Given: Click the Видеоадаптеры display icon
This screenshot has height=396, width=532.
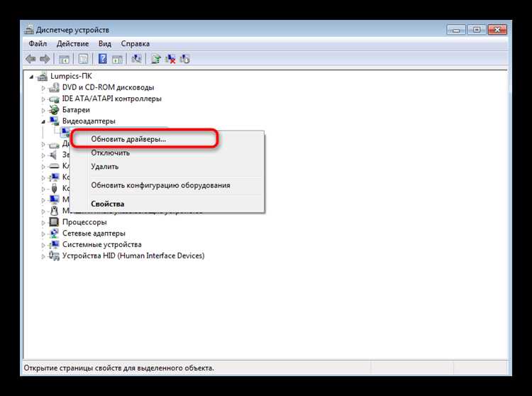Looking at the screenshot, I should 54,121.
